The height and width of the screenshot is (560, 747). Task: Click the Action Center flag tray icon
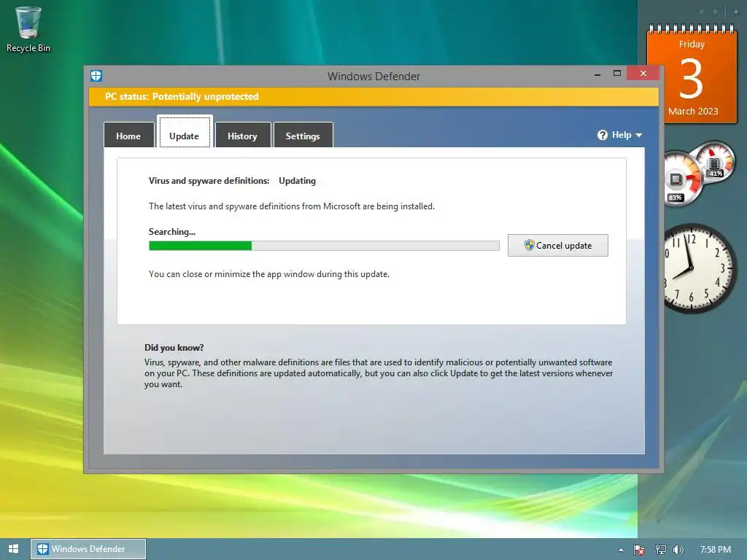639,550
